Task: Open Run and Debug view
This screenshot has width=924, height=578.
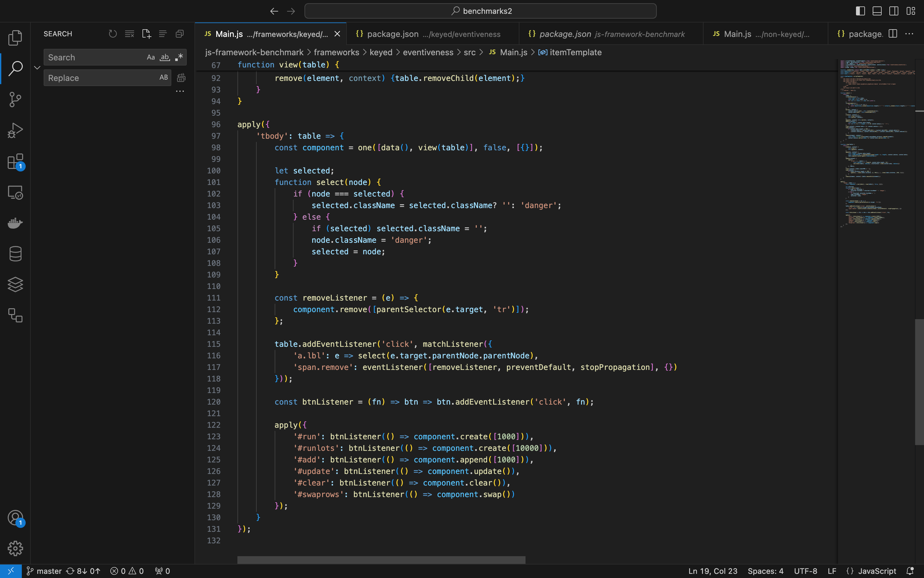Action: 15,130
